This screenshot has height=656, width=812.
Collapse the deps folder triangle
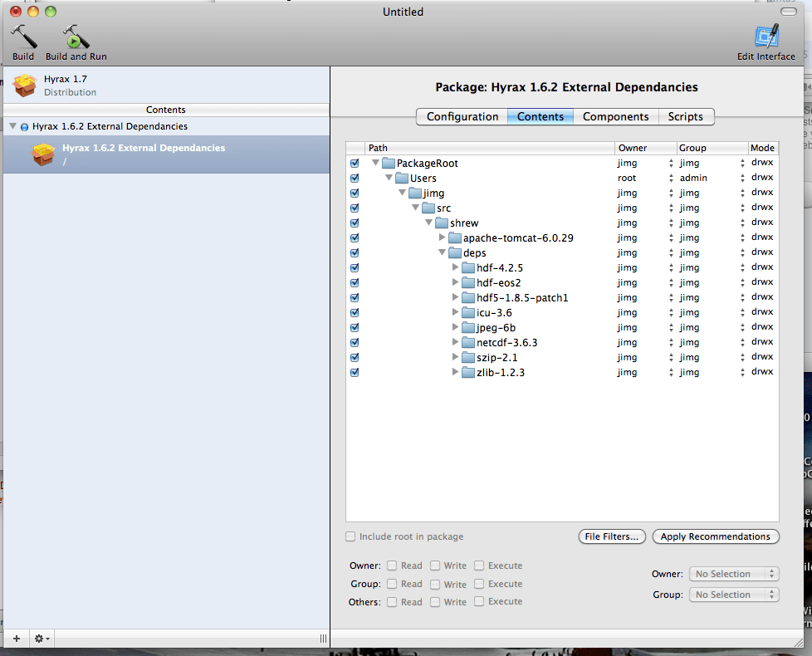click(x=442, y=252)
